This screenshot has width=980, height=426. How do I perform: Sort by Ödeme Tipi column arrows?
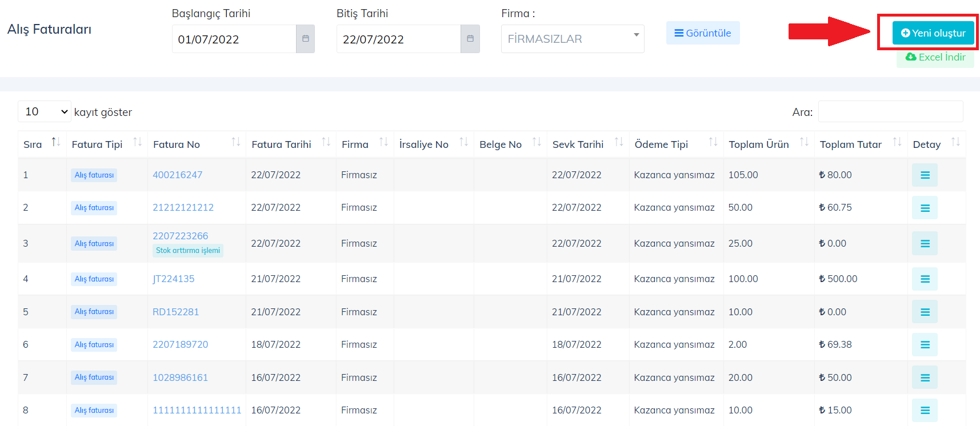click(713, 142)
